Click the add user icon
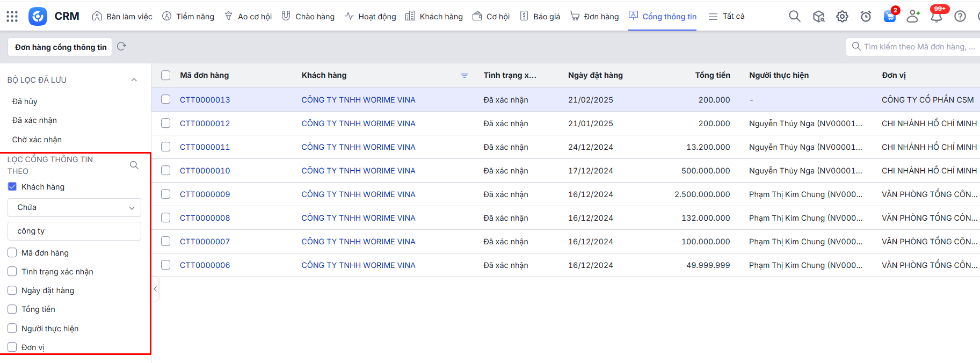Image resolution: width=980 pixels, height=363 pixels. click(x=912, y=17)
